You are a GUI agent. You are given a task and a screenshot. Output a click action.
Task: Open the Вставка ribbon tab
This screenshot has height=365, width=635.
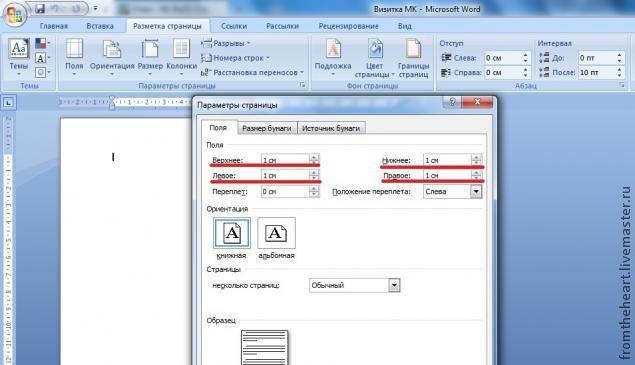click(x=100, y=26)
